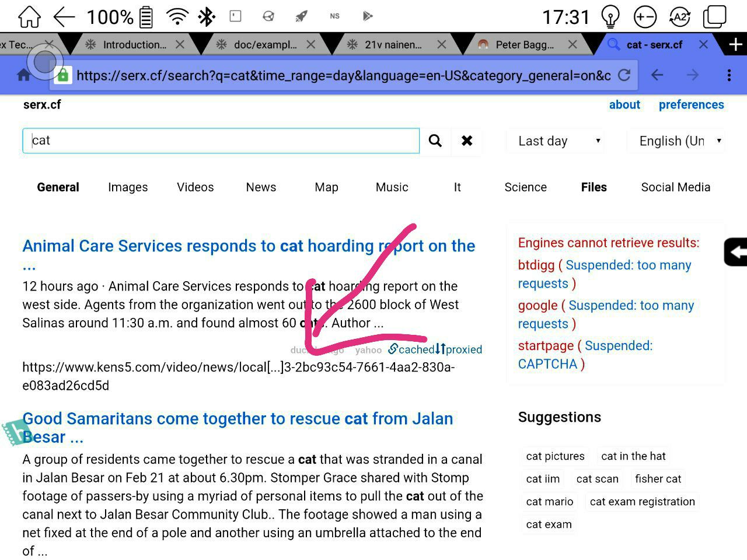Open the 'Last day' time range dropdown

point(554,141)
